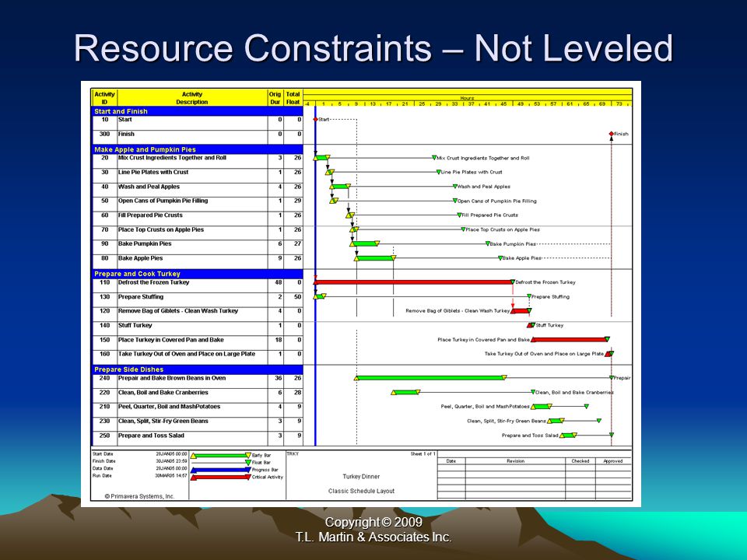The width and height of the screenshot is (747, 560).
Task: Click the green Wash and Peal Apples bar
Action: point(340,187)
